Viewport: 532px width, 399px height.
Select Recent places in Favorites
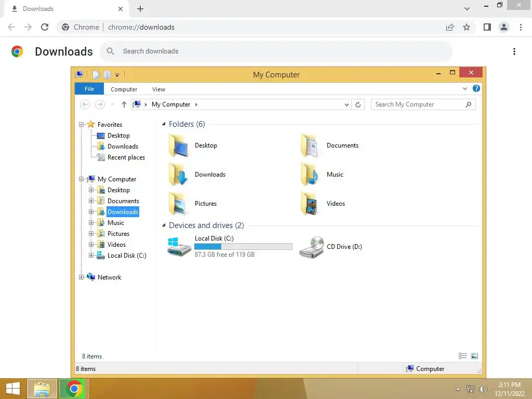coord(126,157)
